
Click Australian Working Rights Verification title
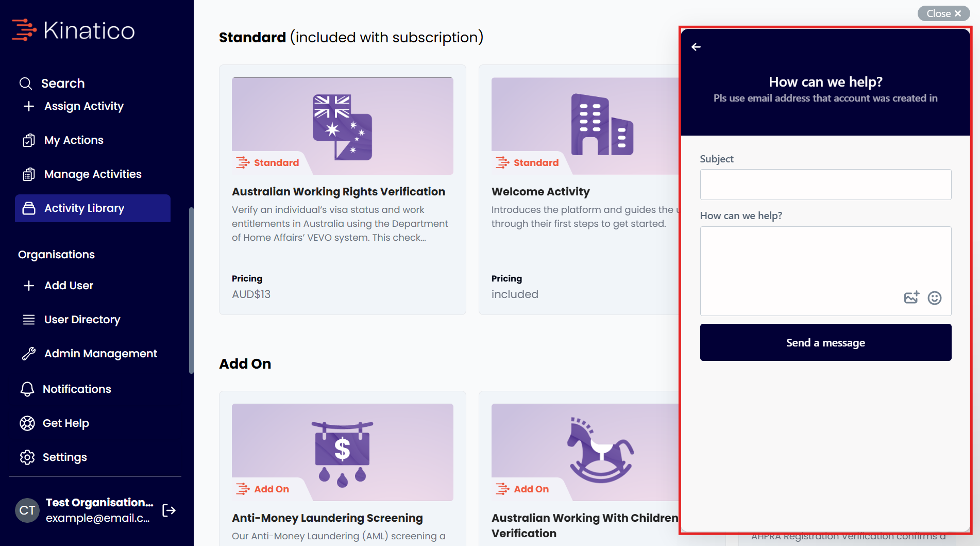pyautogui.click(x=339, y=192)
